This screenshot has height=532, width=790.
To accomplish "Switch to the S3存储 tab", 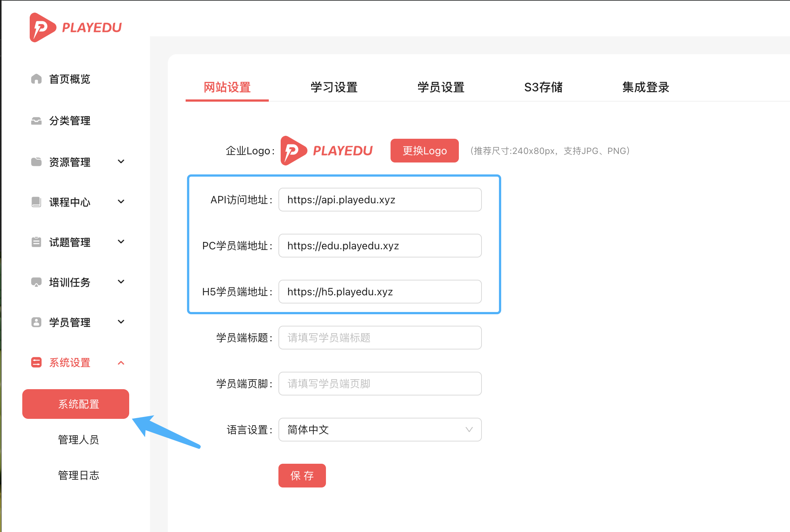I will [543, 88].
